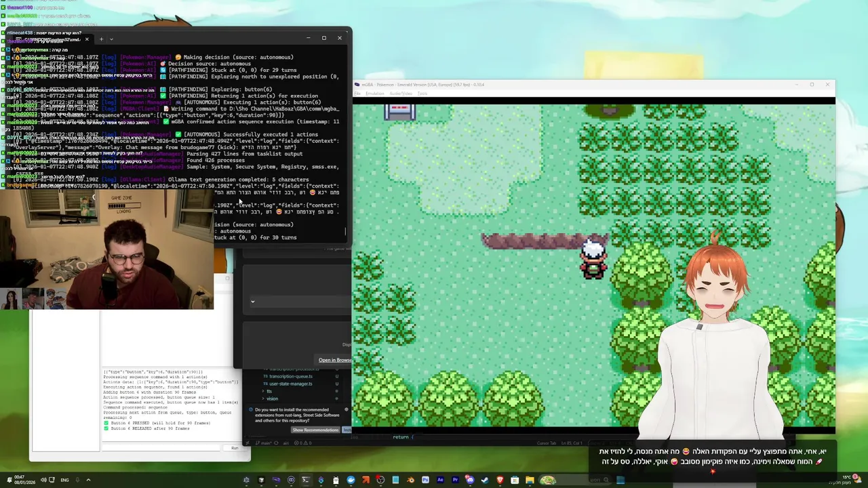
Task: Open the settings gear icon in taskbar
Action: point(246,480)
